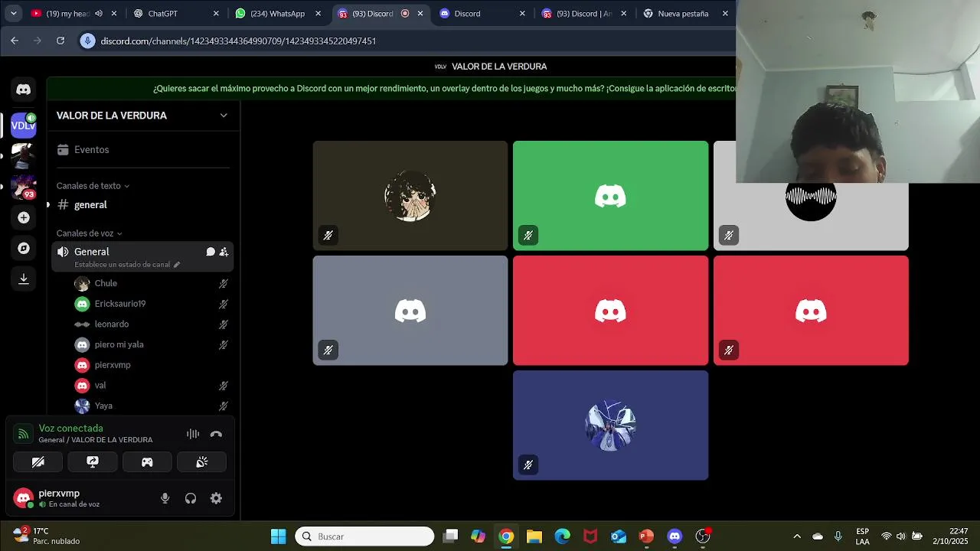This screenshot has width=980, height=551.
Task: Click the download apps icon
Action: tap(24, 279)
